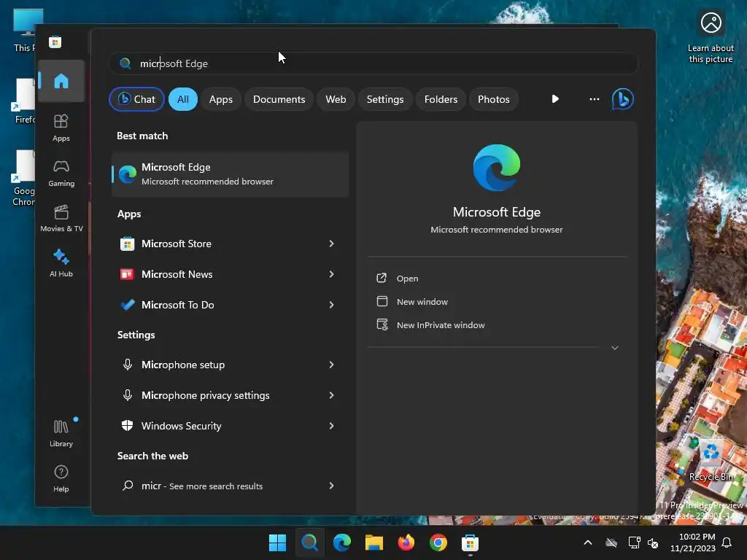Expand Microsoft Store result options chevron
Screen dimensions: 747x560
click(x=332, y=244)
